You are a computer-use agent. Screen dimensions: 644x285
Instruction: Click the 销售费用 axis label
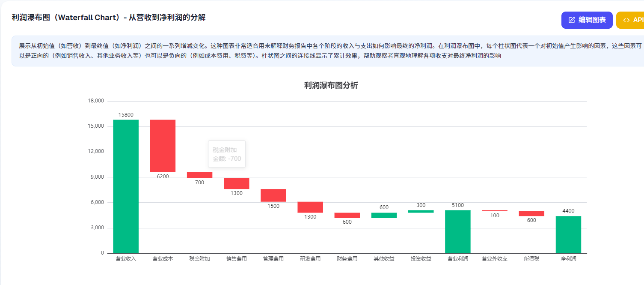(x=236, y=259)
